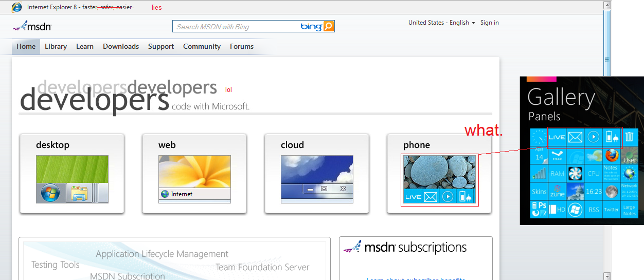The height and width of the screenshot is (280, 644).
Task: Select the Support tab
Action: 161,46
